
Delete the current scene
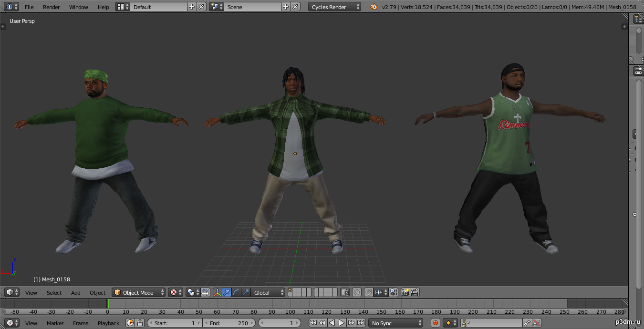[295, 7]
